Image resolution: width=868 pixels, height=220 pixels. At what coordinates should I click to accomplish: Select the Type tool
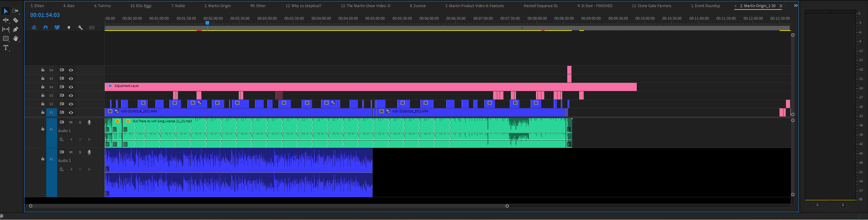click(6, 48)
